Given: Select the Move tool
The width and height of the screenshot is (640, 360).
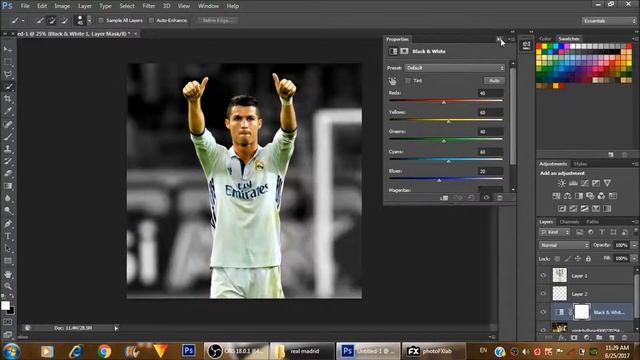Looking at the screenshot, I should pyautogui.click(x=8, y=49).
